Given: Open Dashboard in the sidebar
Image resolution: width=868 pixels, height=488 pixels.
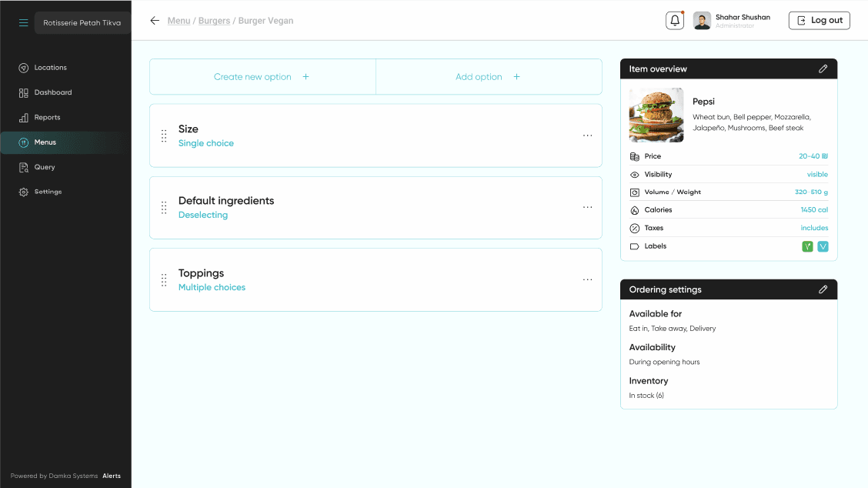Looking at the screenshot, I should tap(53, 92).
